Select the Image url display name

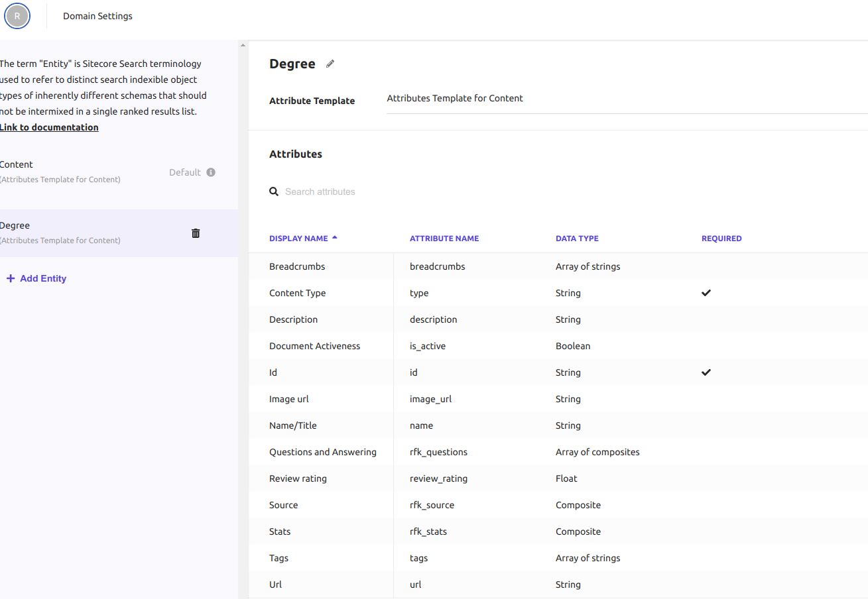[289, 399]
